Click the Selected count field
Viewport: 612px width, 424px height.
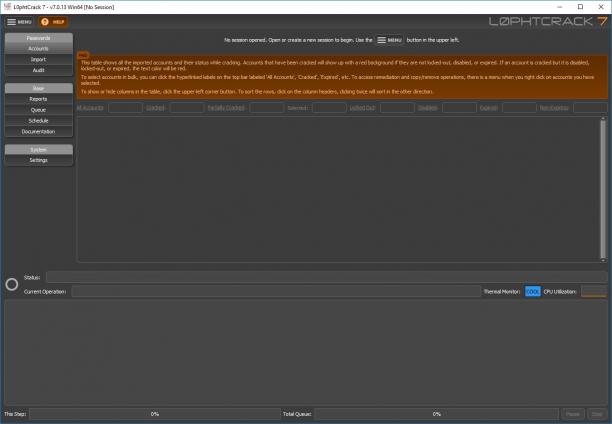[329, 108]
